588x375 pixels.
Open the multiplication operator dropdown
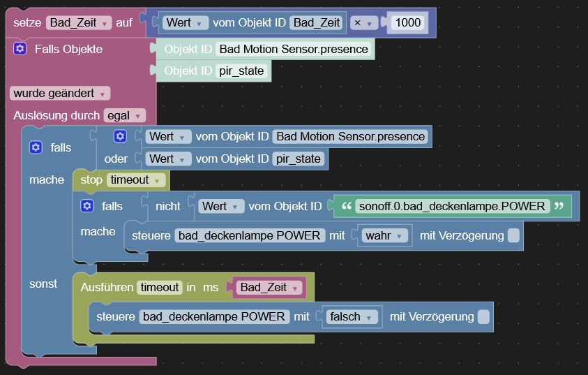pos(363,22)
